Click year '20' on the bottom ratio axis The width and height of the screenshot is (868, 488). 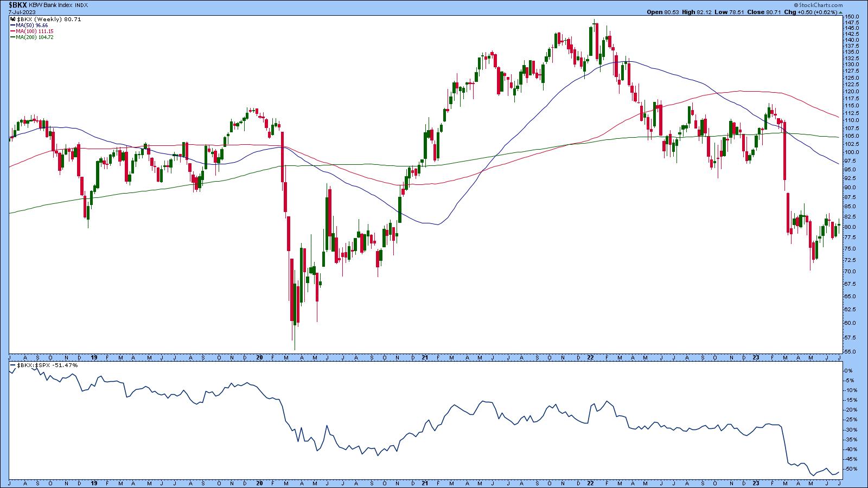(x=259, y=483)
